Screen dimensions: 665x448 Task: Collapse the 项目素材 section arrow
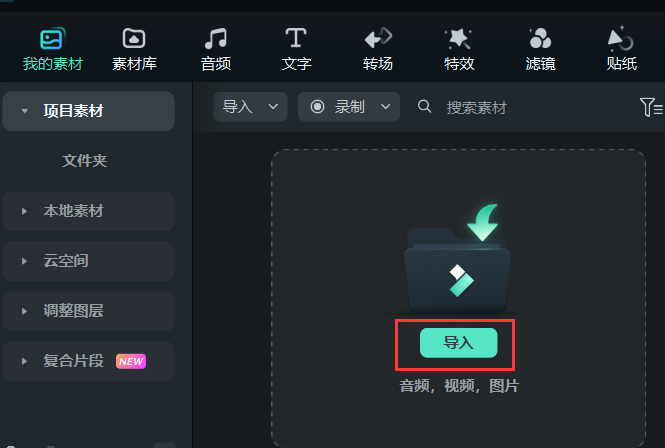pos(25,111)
